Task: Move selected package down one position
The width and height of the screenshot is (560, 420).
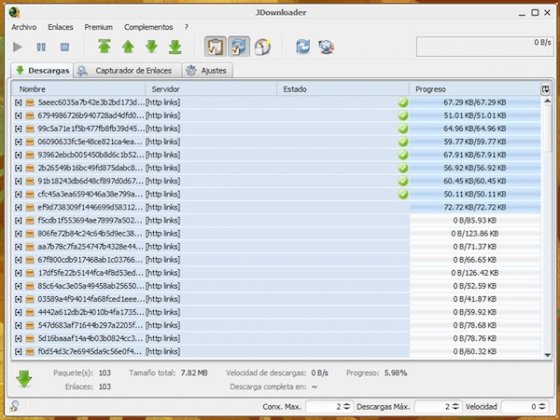Action: (151, 46)
